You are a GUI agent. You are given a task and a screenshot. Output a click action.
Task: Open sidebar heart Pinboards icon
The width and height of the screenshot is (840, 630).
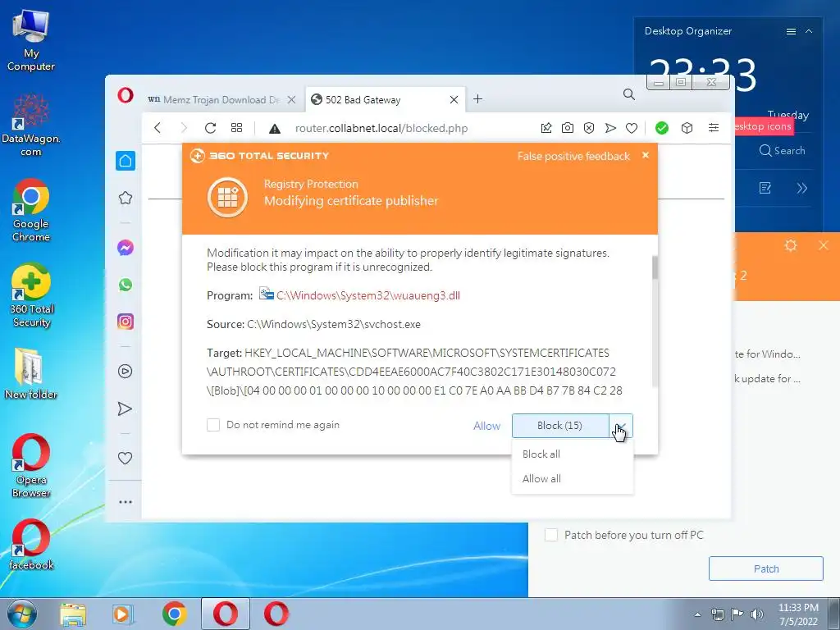point(125,458)
